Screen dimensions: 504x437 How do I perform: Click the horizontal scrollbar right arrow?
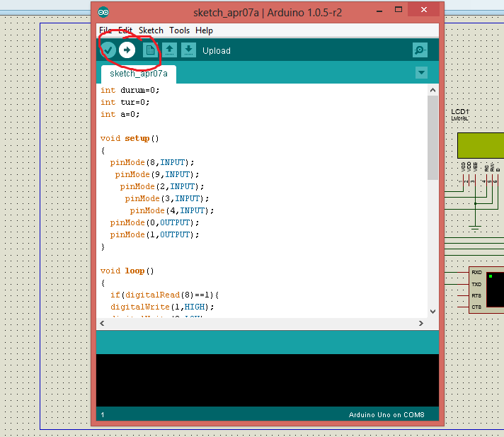pos(421,323)
